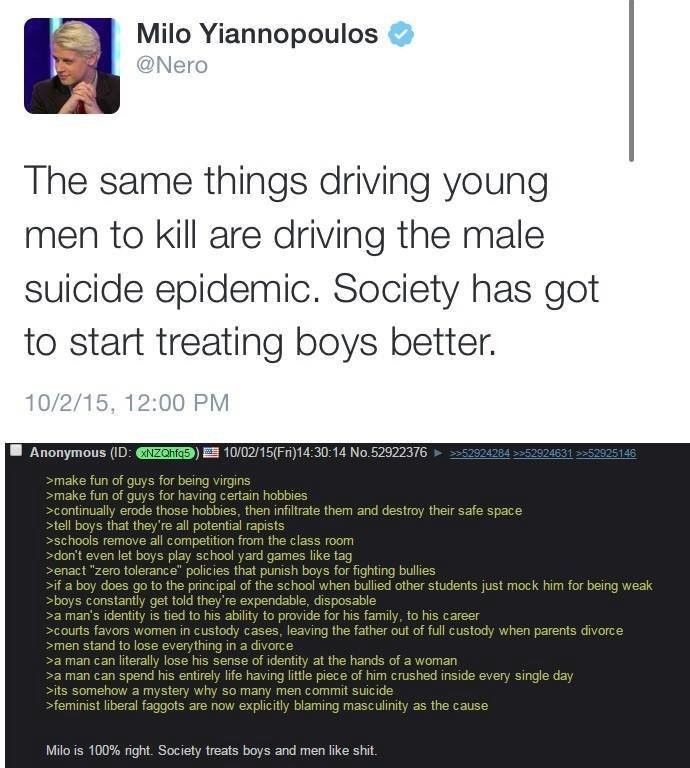Open the profile avatar beside Milo Yiannopoulos name
The height and width of the screenshot is (768, 690).
[x=71, y=66]
